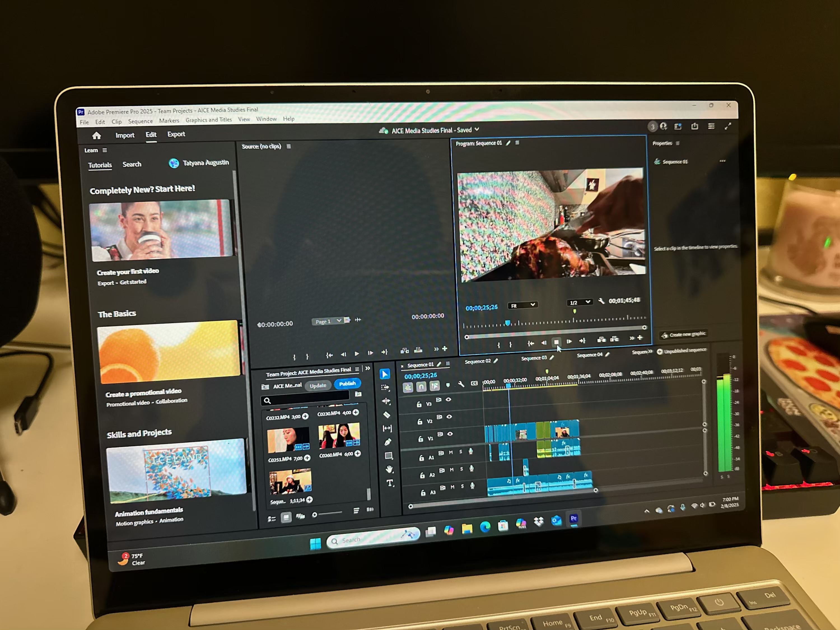Open the Learn panel menu
The height and width of the screenshot is (630, 840).
point(105,150)
